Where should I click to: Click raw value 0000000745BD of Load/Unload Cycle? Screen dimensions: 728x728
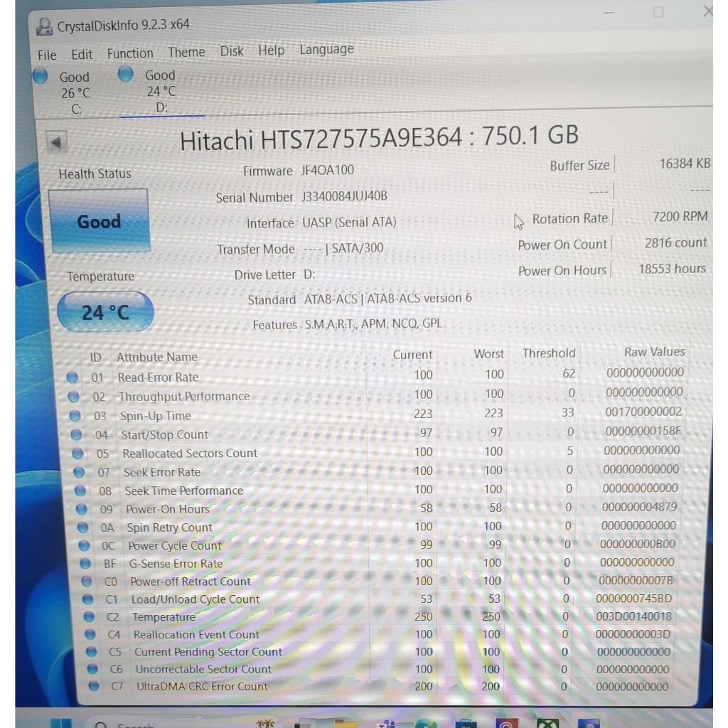pyautogui.click(x=633, y=599)
